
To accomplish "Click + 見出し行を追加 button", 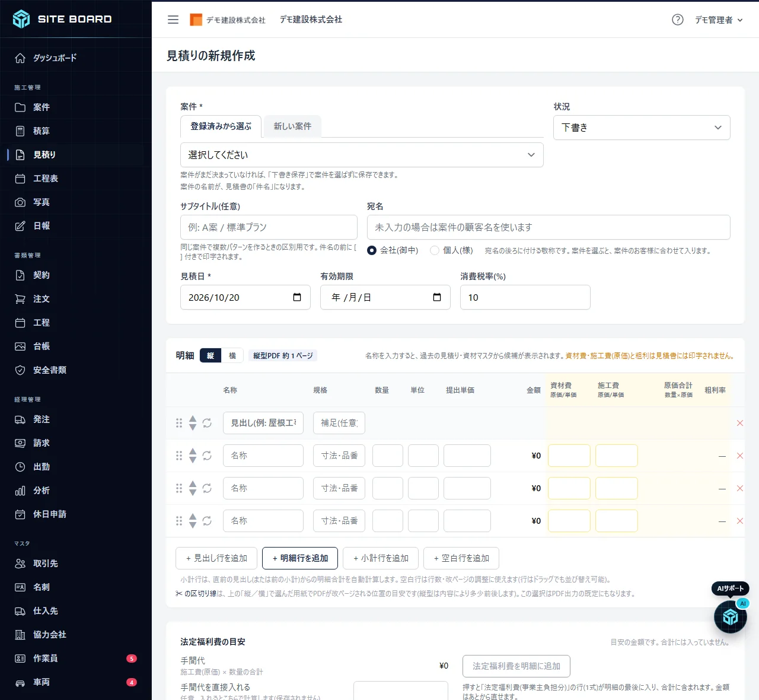I will (216, 558).
